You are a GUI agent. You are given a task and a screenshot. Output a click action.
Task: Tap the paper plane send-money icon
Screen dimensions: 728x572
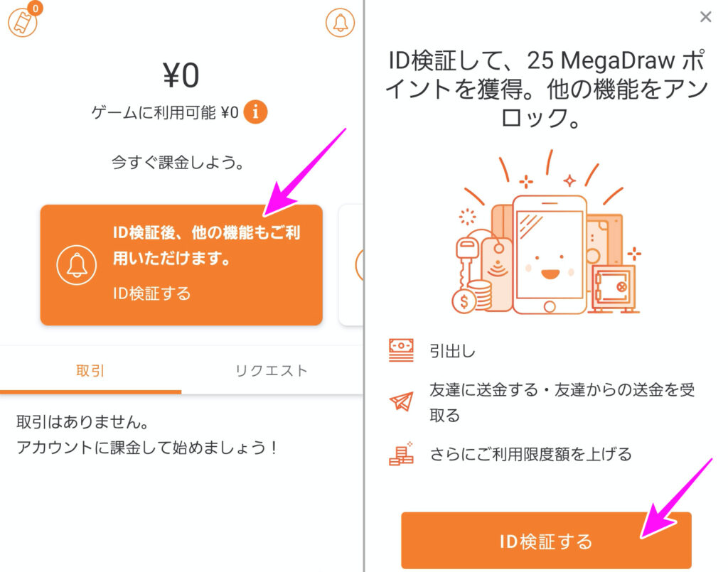click(401, 401)
